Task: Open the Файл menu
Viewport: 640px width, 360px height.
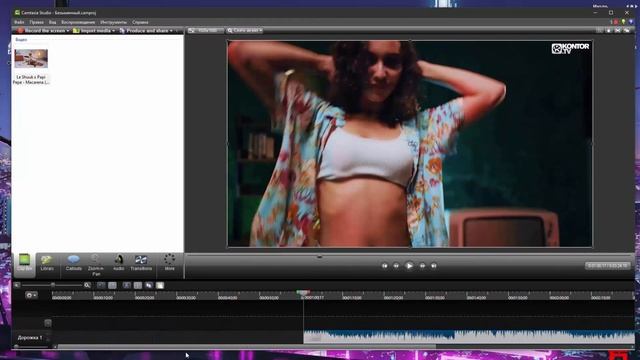Action: click(19, 22)
